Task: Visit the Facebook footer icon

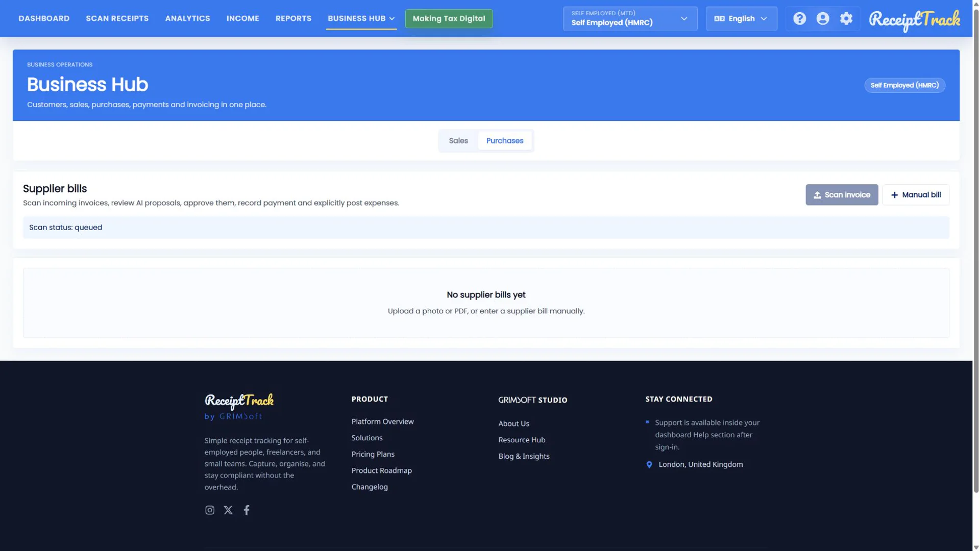Action: click(x=247, y=510)
